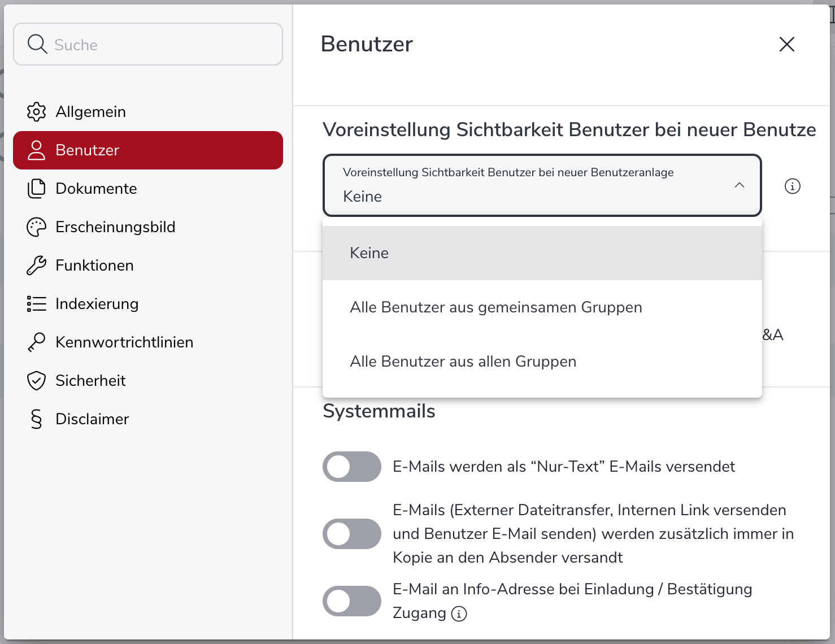Viewport: 835px width, 644px height.
Task: Show info for Sichtbarkeit Benutzer dropdown
Action: tap(792, 186)
